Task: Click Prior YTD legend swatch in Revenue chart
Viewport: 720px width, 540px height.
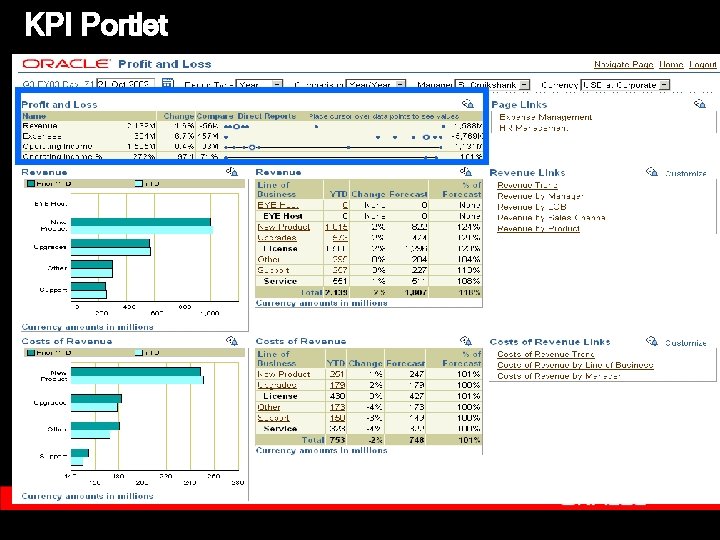Action: coord(31,184)
